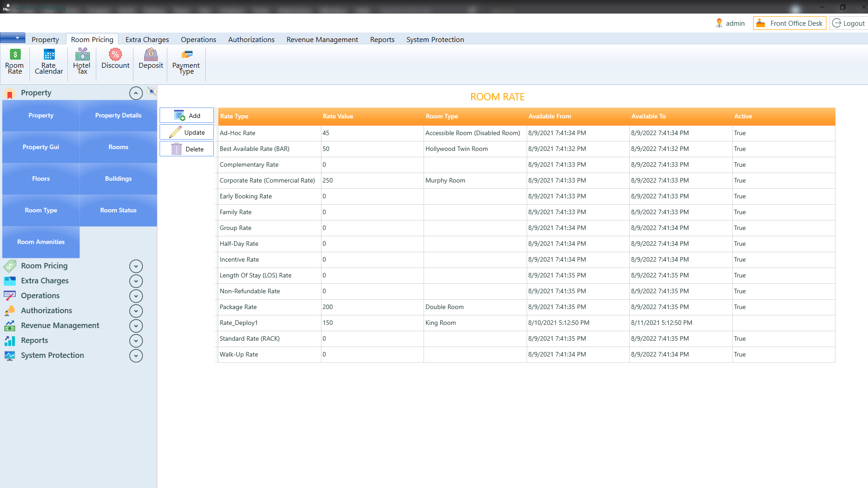Click the King Room cell
The width and height of the screenshot is (868, 488).
(x=475, y=323)
